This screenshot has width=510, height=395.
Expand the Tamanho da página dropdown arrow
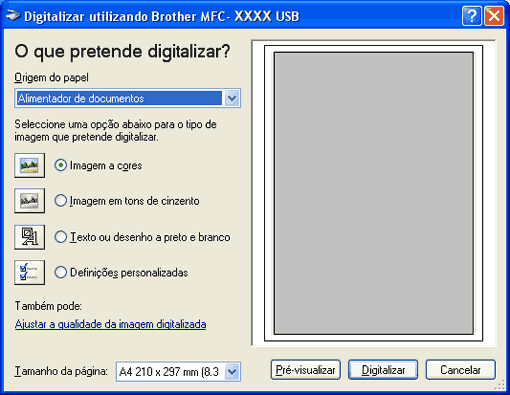point(232,371)
